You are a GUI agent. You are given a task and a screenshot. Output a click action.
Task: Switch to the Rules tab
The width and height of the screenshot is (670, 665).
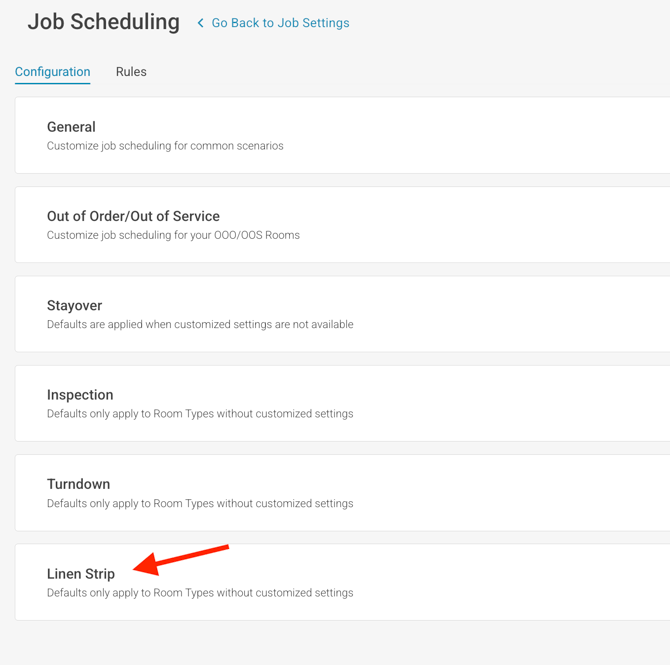coord(131,72)
